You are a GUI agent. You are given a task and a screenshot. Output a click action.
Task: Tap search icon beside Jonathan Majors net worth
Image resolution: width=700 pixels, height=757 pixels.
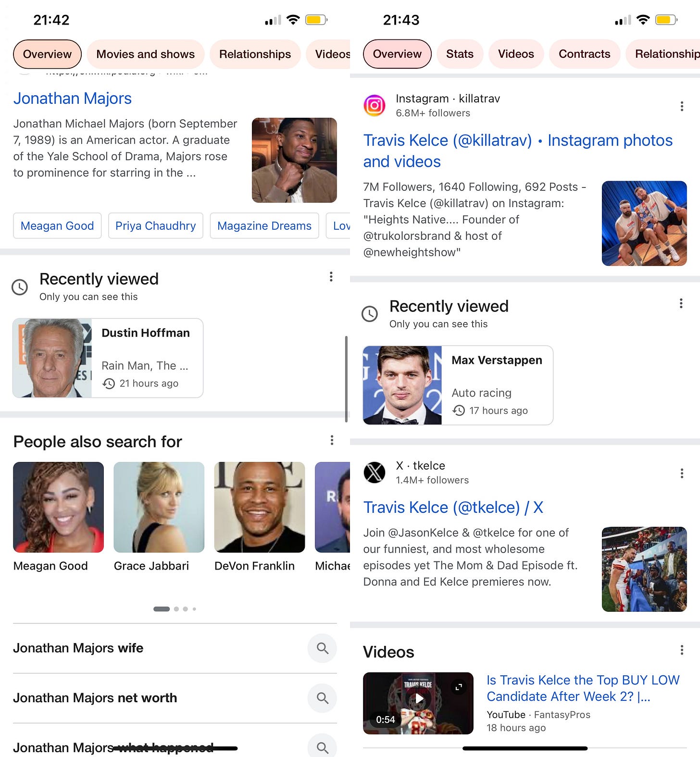[322, 698]
